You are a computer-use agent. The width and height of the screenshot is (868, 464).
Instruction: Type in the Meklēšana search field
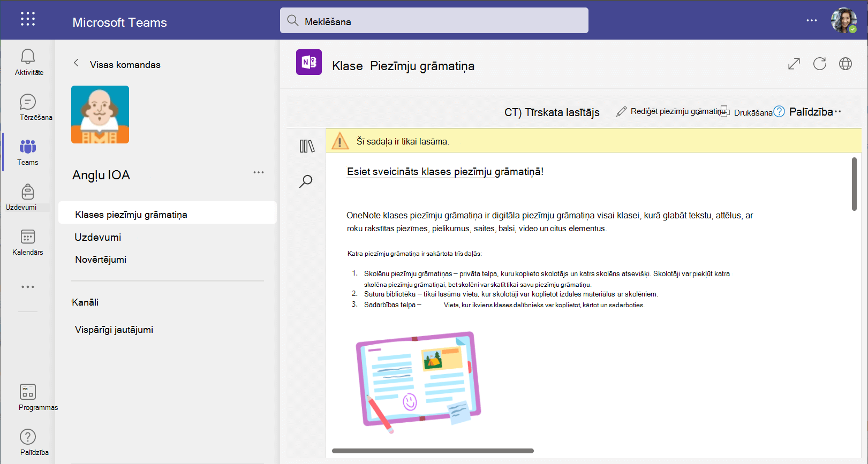434,20
